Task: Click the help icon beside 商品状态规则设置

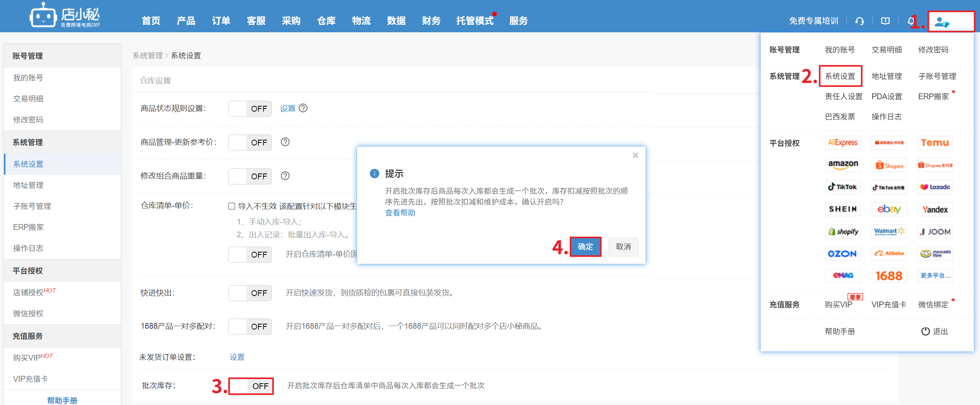Action: 303,108
